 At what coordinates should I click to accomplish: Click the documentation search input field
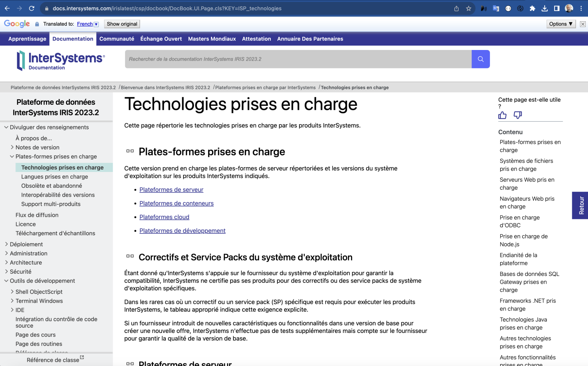(x=298, y=59)
